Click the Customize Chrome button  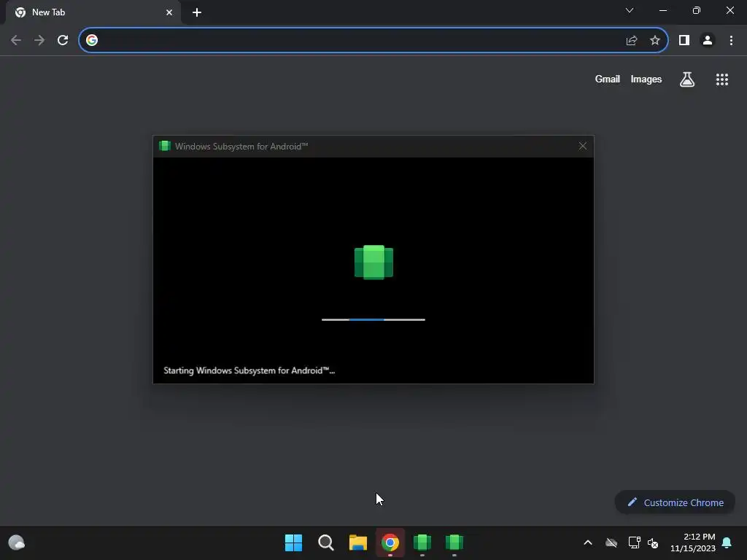tap(675, 502)
